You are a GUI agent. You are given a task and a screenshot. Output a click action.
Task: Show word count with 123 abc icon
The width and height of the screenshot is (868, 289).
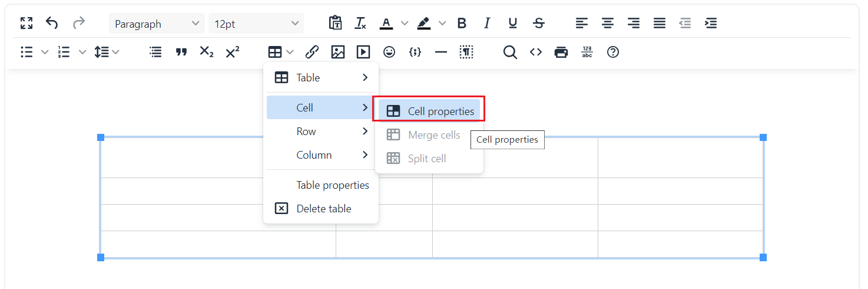coord(587,52)
